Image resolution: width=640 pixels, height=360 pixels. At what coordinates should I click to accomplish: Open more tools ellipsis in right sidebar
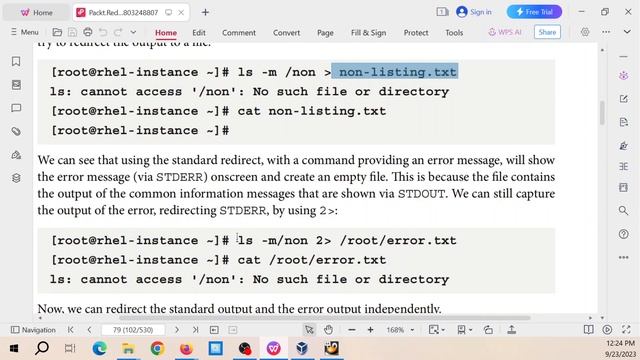click(623, 257)
